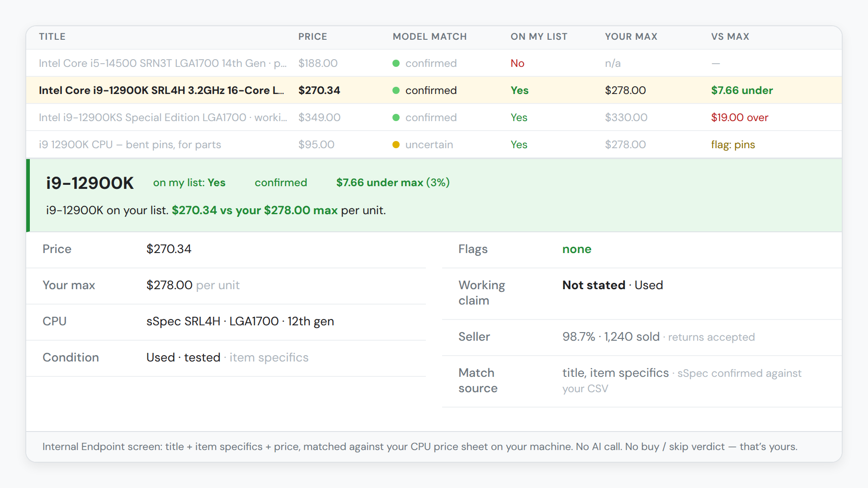Click the green status dot in the i9-12900KS row

[396, 117]
